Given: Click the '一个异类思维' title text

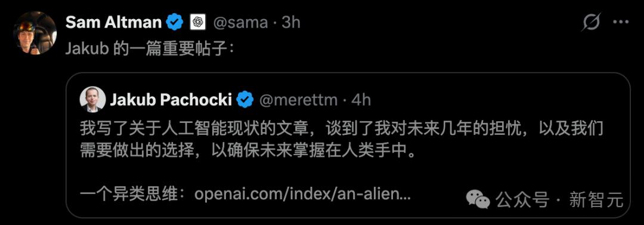Looking at the screenshot, I should coord(131,193).
